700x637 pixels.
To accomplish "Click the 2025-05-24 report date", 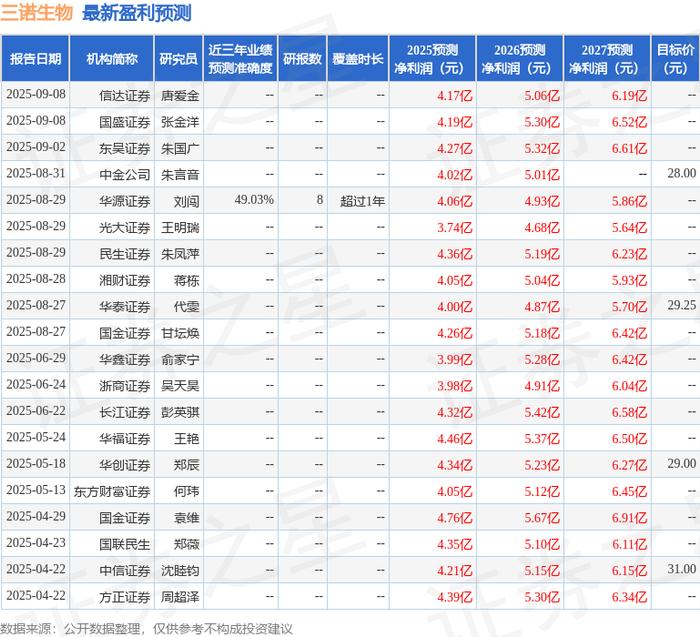I will click(36, 437).
